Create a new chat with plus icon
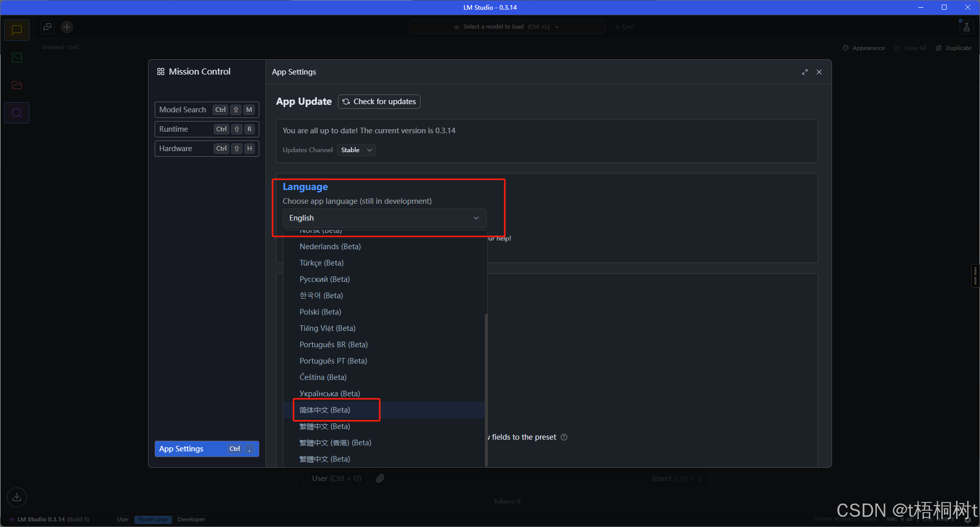Screen dimensions: 980x527 coord(67,27)
